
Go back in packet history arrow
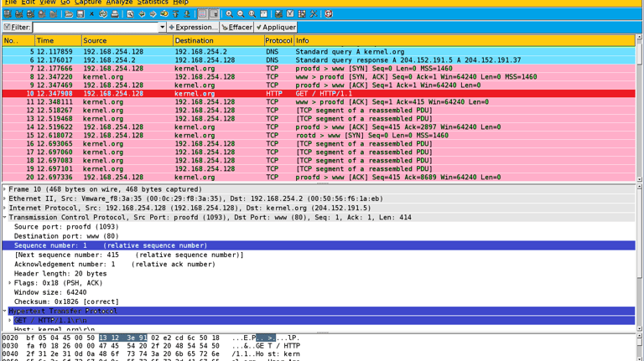point(142,14)
